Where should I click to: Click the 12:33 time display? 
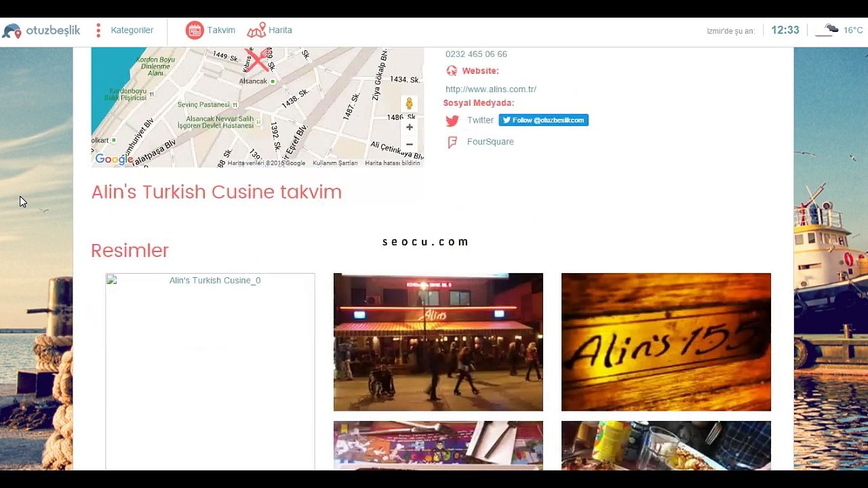pos(785,30)
